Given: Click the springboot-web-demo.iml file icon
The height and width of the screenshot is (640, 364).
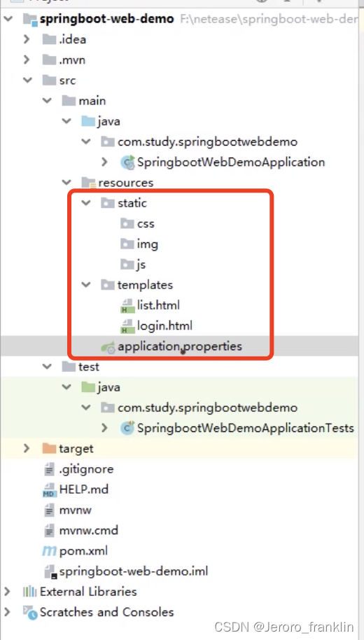Looking at the screenshot, I should (x=50, y=571).
